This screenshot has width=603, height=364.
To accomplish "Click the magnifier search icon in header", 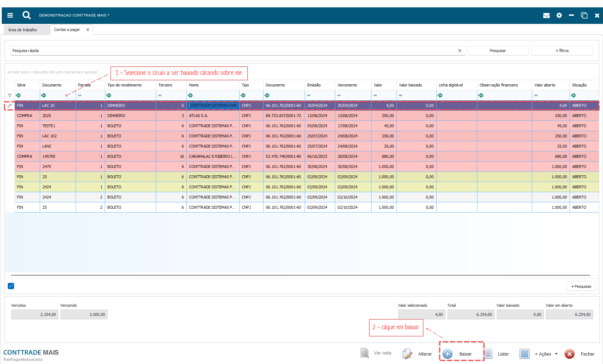I will point(26,15).
